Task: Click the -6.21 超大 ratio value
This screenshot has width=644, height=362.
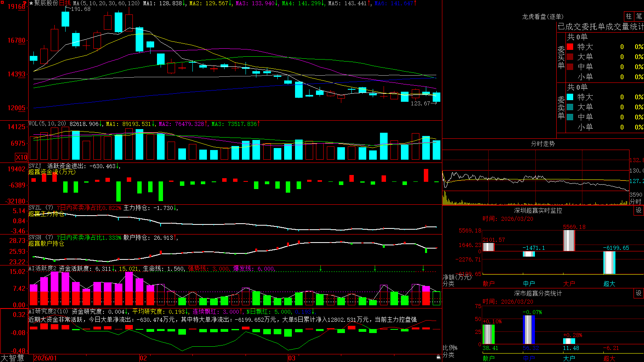Action: pos(611,348)
